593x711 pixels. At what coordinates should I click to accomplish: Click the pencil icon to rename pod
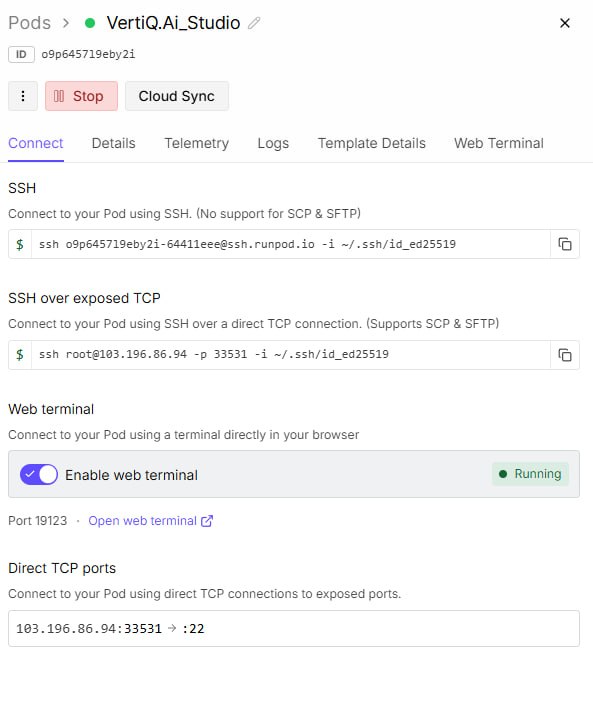pos(254,23)
